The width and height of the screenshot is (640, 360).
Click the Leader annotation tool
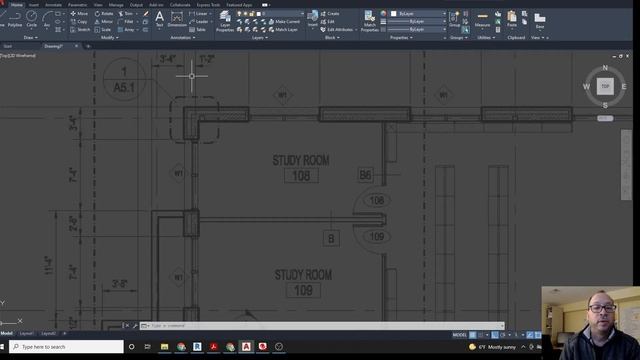tap(199, 22)
